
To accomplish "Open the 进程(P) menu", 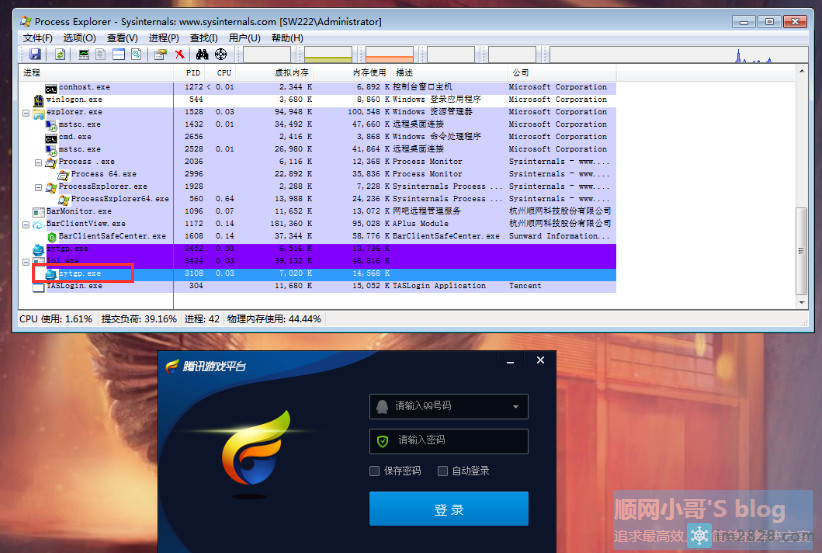I will click(x=164, y=38).
